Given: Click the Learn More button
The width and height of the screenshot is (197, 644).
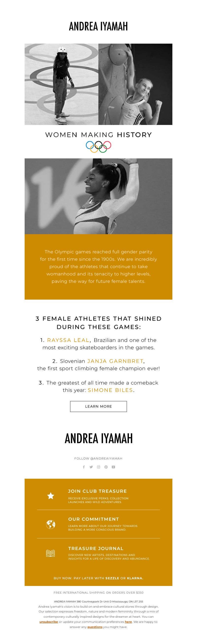Looking at the screenshot, I should coord(98,406).
